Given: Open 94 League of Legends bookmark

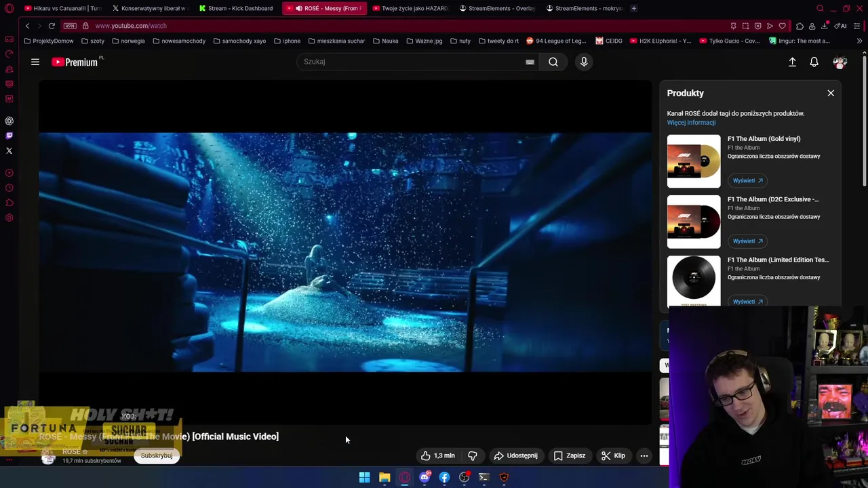Looking at the screenshot, I should [556, 41].
